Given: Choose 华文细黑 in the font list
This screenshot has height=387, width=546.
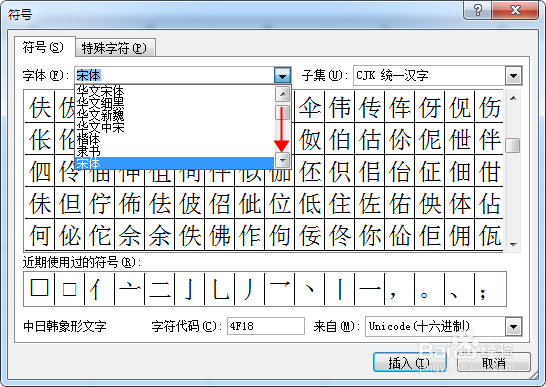Looking at the screenshot, I should click(x=174, y=103).
